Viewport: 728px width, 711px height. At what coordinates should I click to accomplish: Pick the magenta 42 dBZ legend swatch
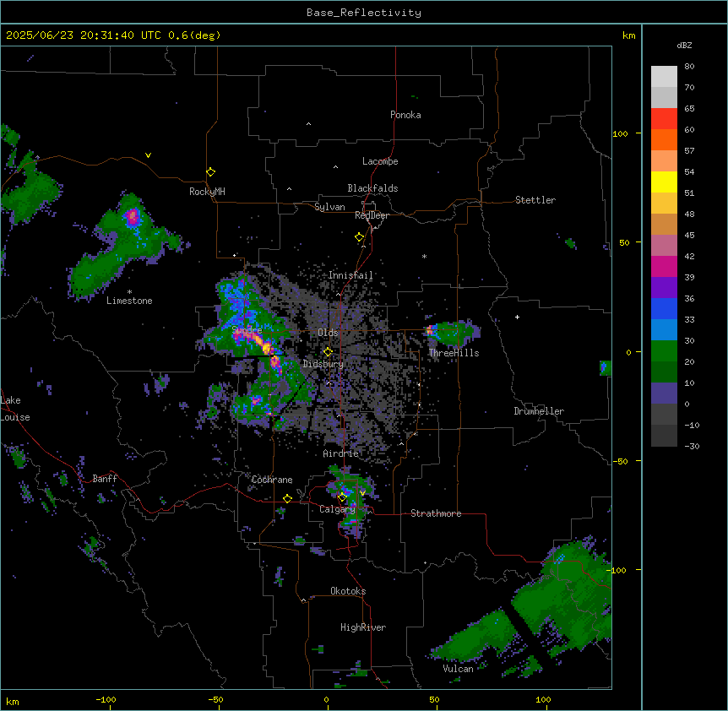click(664, 266)
